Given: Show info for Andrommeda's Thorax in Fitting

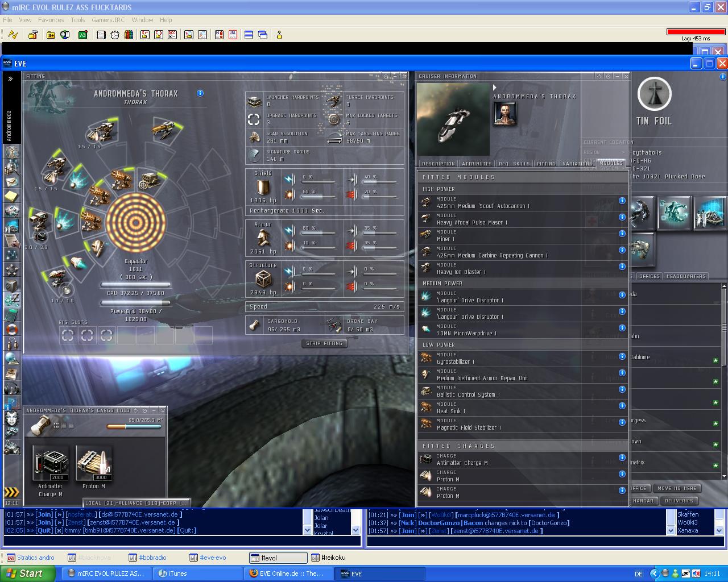Looking at the screenshot, I should coord(200,93).
